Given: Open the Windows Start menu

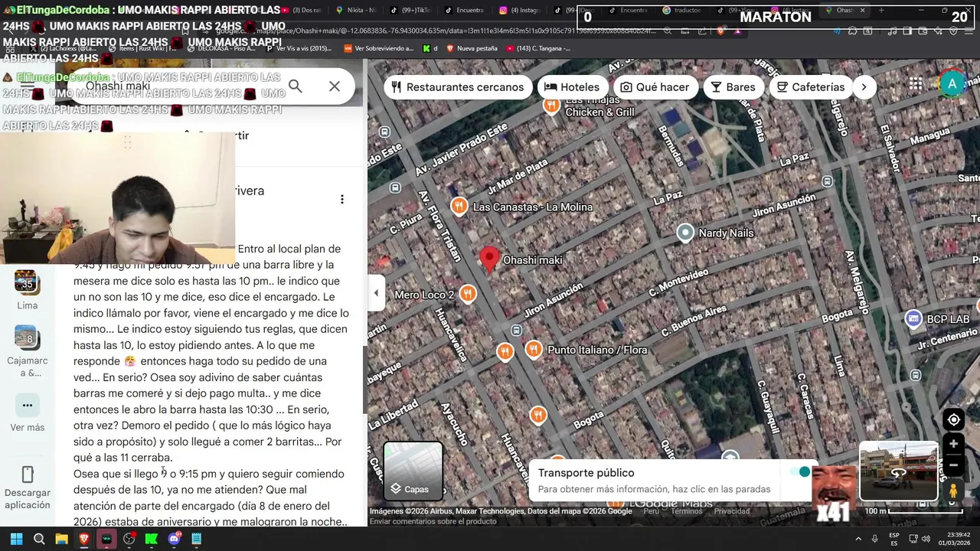Looking at the screenshot, I should click(x=16, y=539).
